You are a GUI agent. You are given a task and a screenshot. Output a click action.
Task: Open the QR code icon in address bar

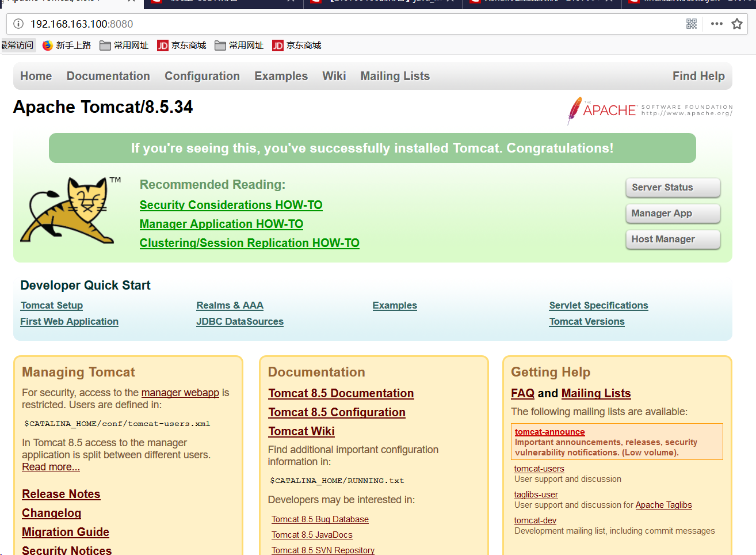pos(692,24)
